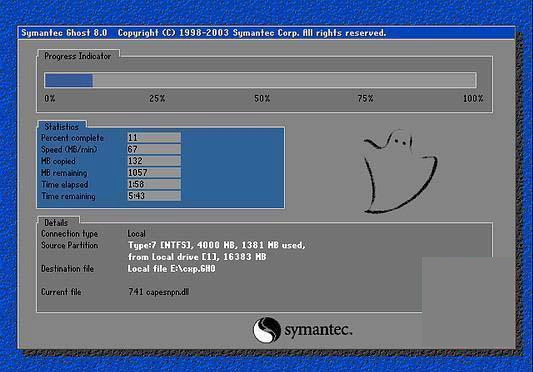
Task: Click the Time remaining value box
Action: coord(154,196)
